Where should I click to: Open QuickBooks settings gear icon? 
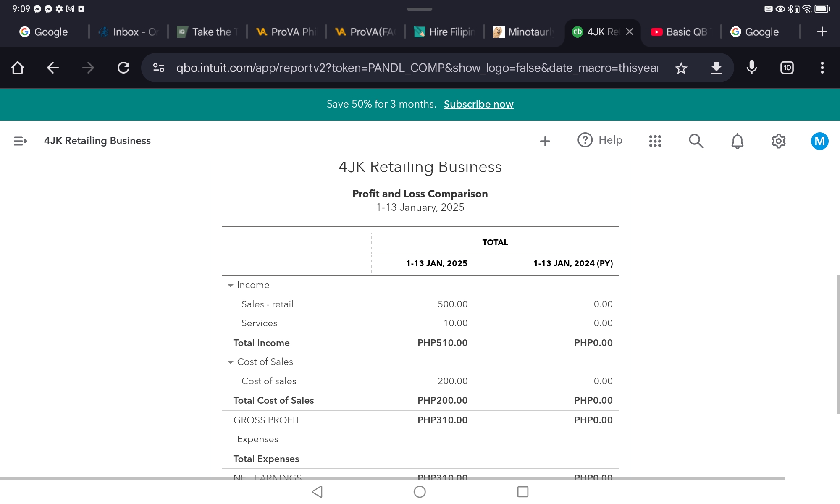pos(778,141)
